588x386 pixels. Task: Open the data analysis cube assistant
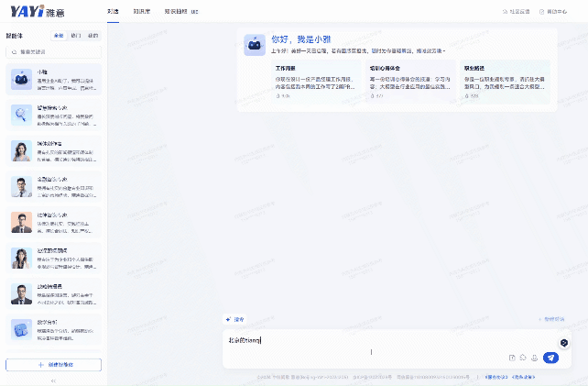point(53,328)
